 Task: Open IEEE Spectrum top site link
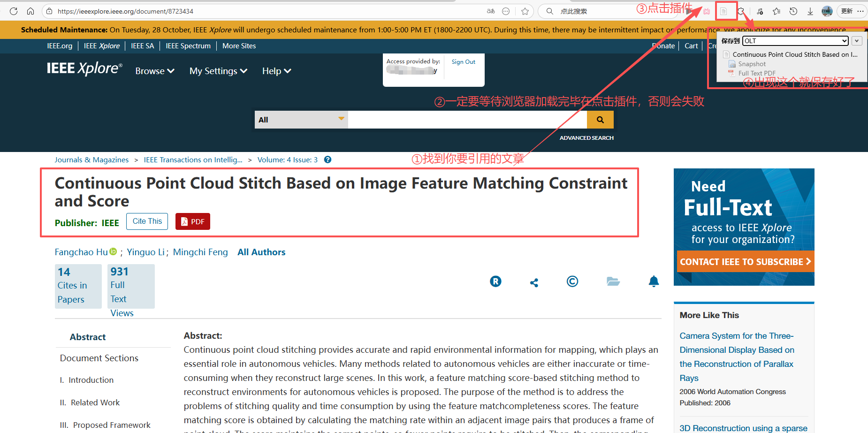click(188, 46)
